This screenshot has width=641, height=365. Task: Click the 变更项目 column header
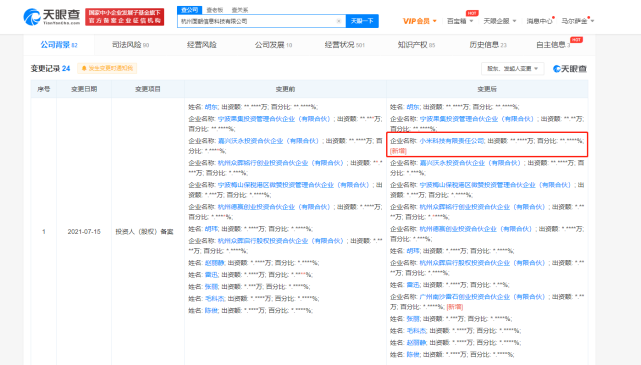(x=148, y=89)
